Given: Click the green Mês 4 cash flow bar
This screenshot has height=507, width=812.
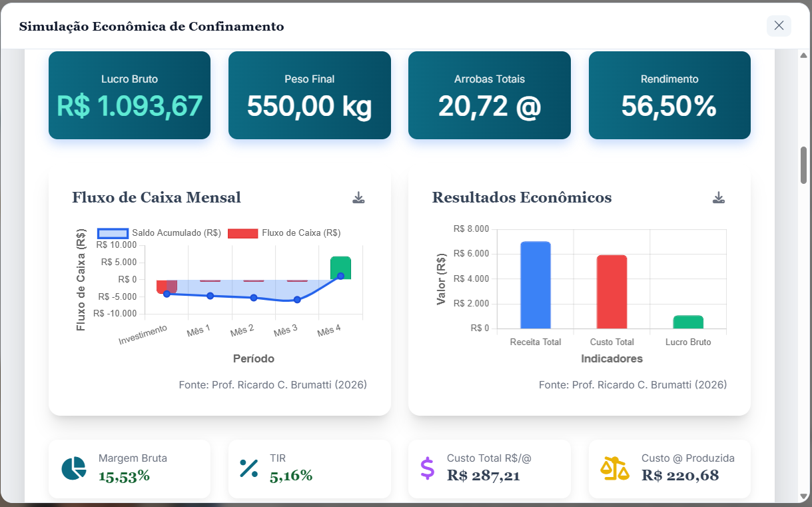Looking at the screenshot, I should [x=340, y=268].
